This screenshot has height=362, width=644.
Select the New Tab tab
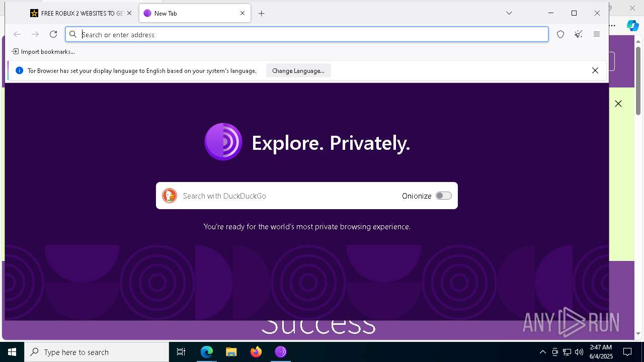[x=195, y=14]
